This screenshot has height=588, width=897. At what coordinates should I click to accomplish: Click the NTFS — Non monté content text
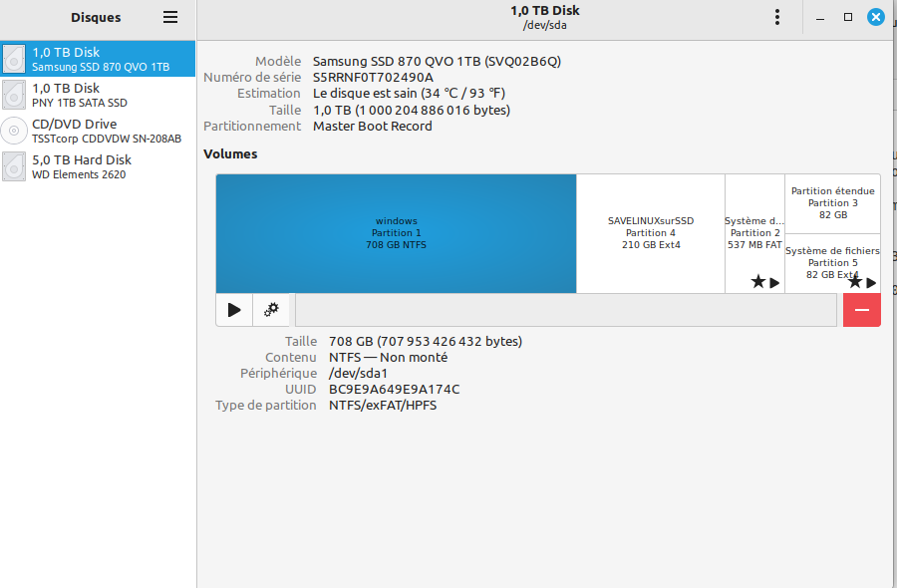[389, 358]
